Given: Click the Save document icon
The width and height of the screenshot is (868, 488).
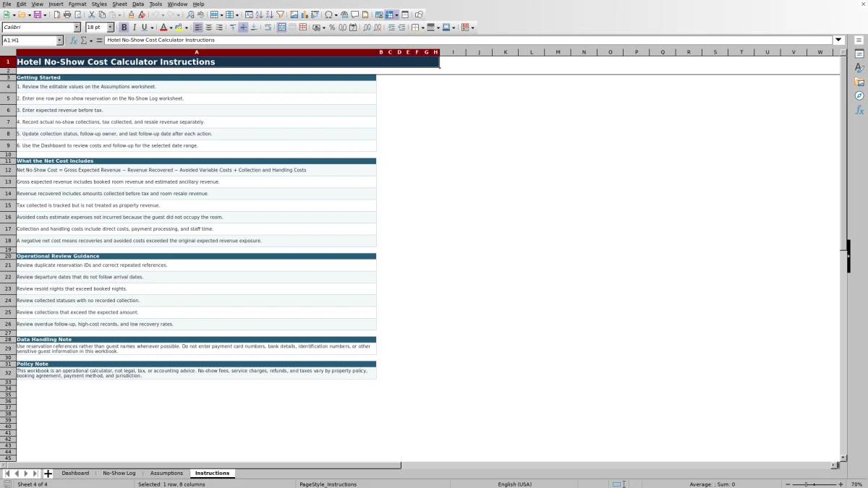Looking at the screenshot, I should [x=37, y=14].
